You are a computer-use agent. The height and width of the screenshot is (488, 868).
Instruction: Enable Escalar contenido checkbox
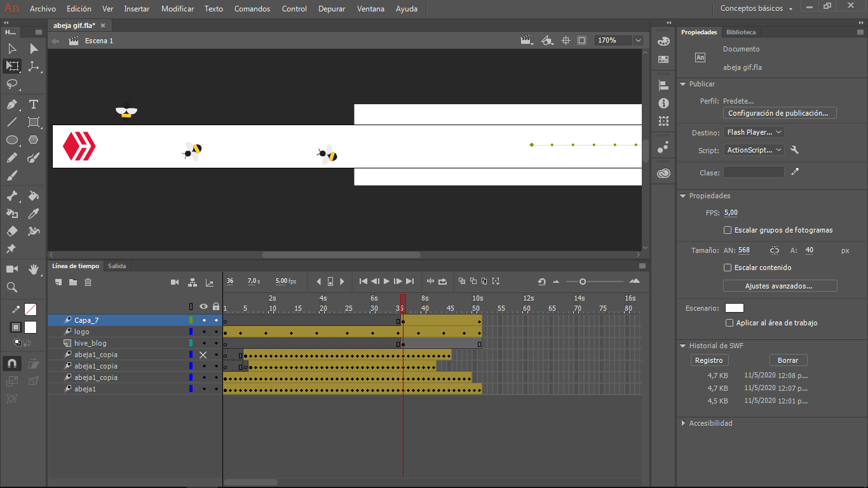tap(728, 268)
